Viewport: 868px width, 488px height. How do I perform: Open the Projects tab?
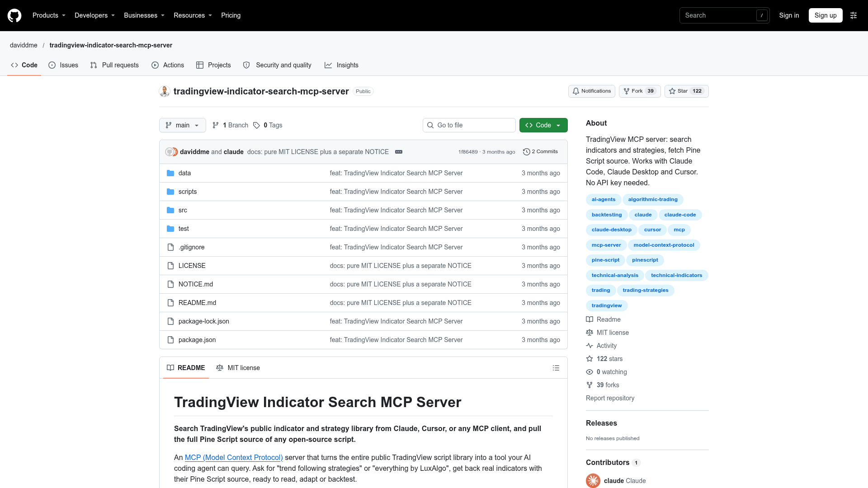coord(213,65)
